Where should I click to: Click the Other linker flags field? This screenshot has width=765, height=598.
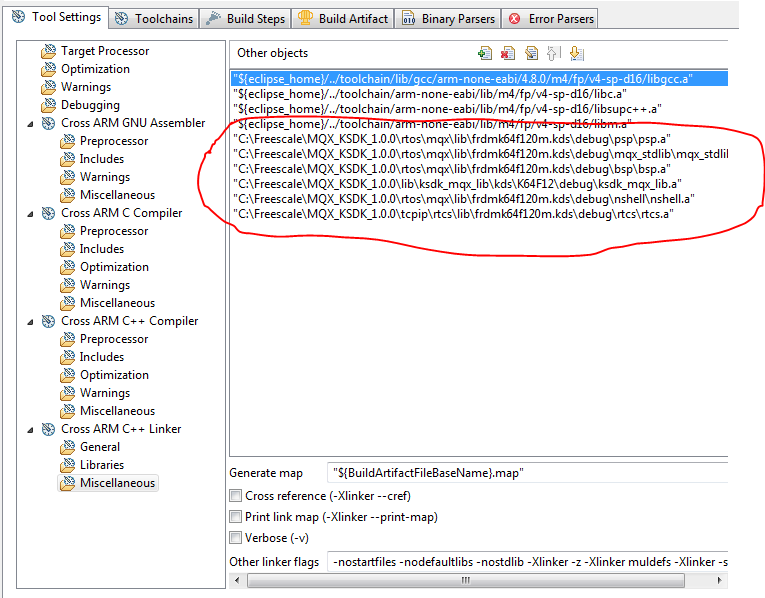click(527, 562)
